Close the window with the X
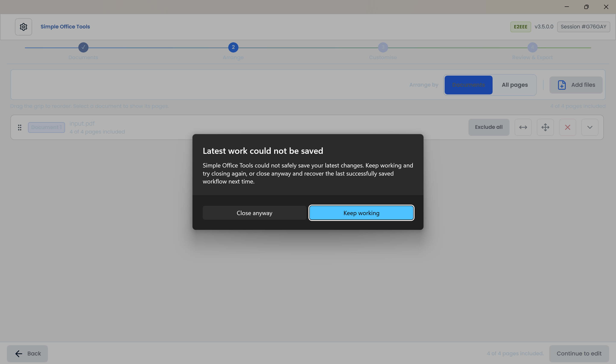616x364 pixels. [606, 7]
